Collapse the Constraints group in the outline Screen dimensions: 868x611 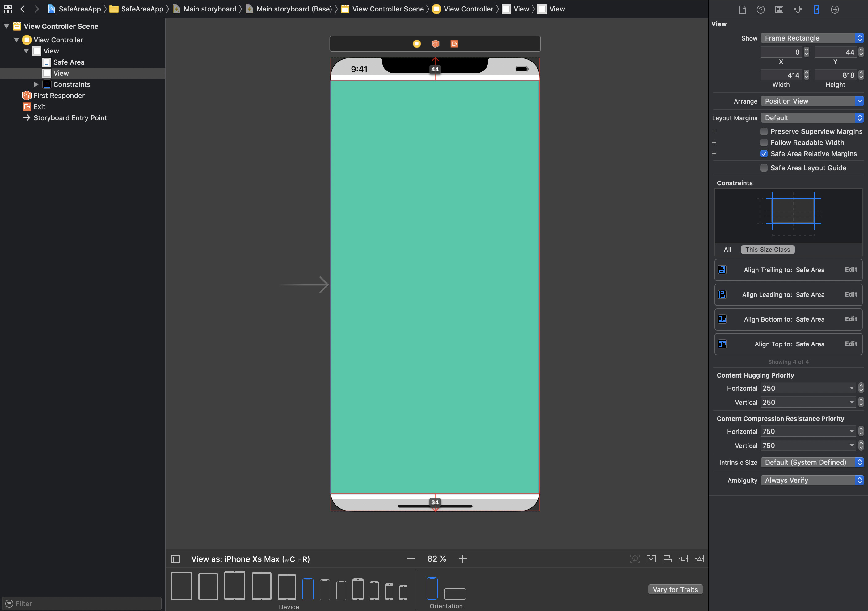36,84
